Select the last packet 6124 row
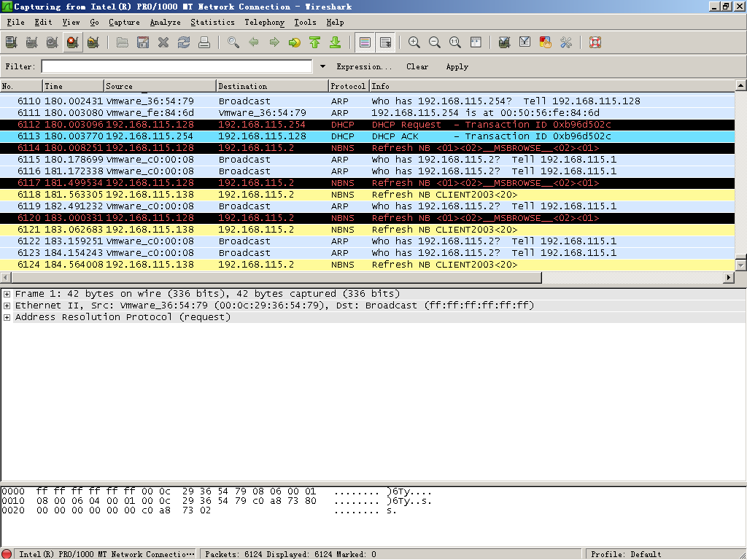 (x=368, y=265)
